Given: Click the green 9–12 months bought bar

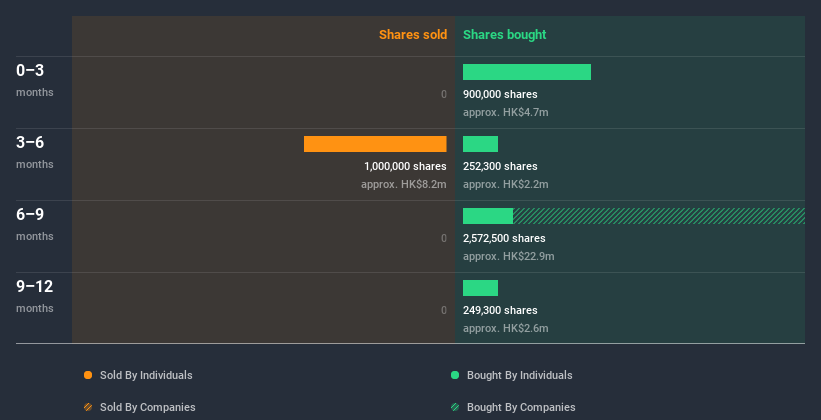Looking at the screenshot, I should pos(480,288).
